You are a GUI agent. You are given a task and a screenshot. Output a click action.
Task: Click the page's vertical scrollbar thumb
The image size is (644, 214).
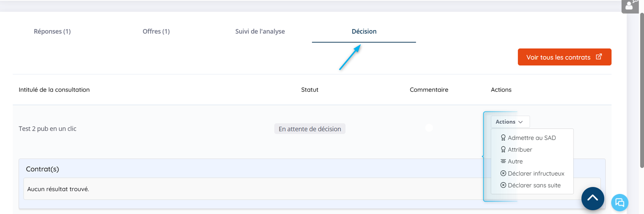pyautogui.click(x=641, y=90)
